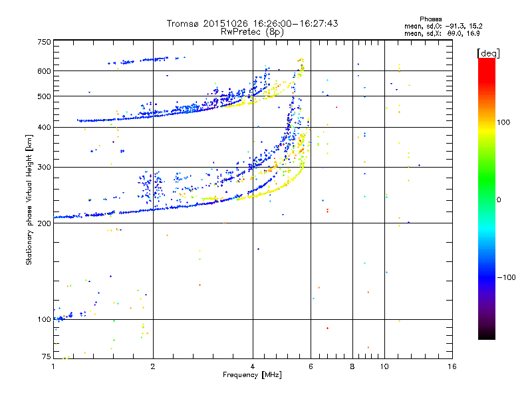Click the colorbar tick label '0'
532x399 pixels.
point(498,200)
